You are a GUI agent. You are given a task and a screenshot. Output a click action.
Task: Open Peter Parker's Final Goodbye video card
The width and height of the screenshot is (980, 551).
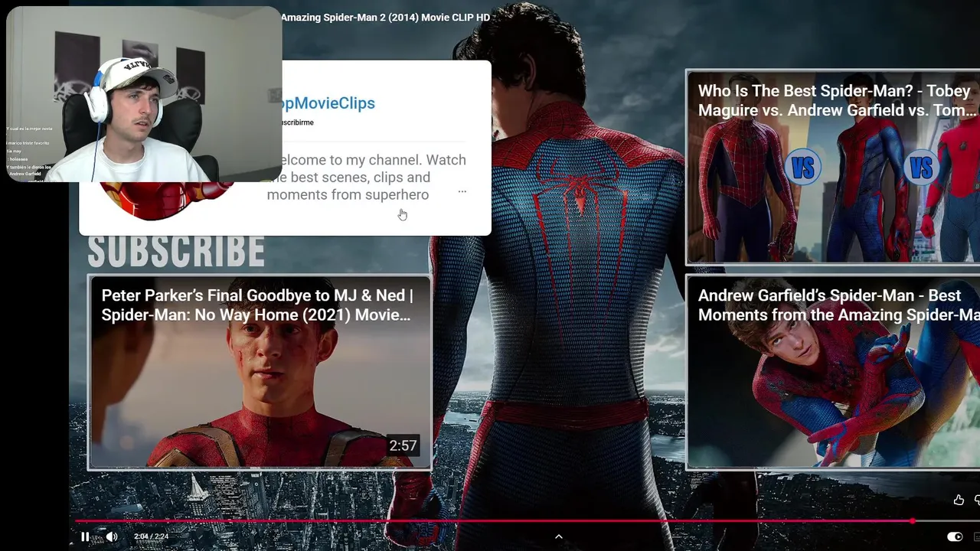tap(260, 372)
